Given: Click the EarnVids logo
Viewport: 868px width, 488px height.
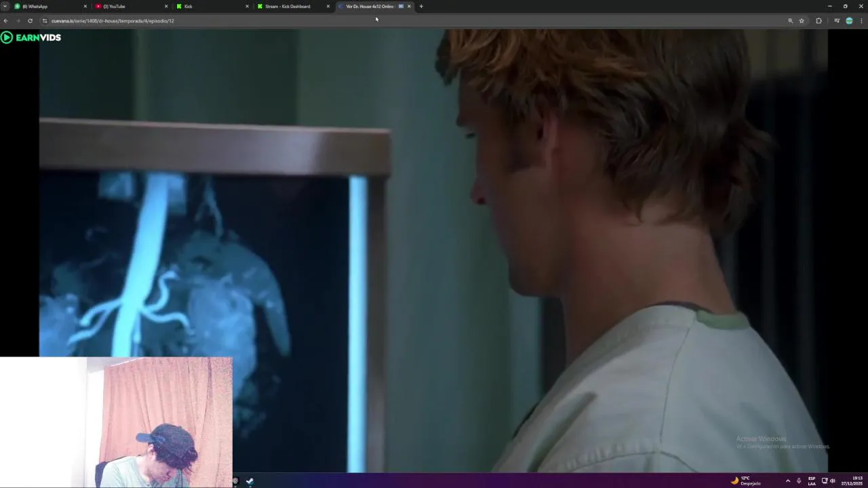Looking at the screenshot, I should pyautogui.click(x=31, y=37).
